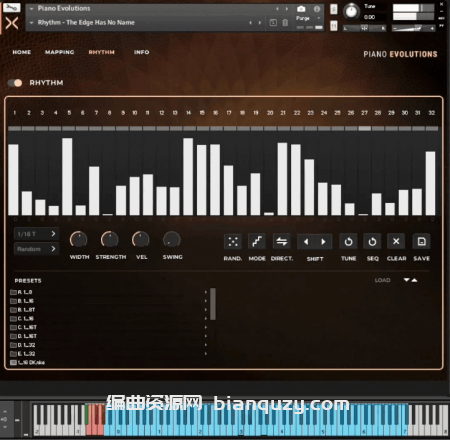The width and height of the screenshot is (450, 440).
Task: Click the Mode staircase icon
Action: tap(257, 242)
